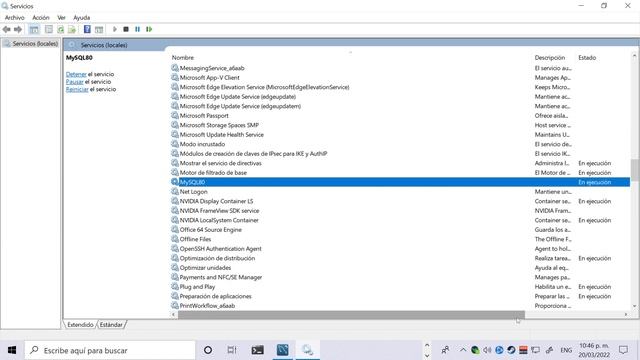Sort by the Descripción column header
The width and height of the screenshot is (640, 360).
[x=550, y=58]
